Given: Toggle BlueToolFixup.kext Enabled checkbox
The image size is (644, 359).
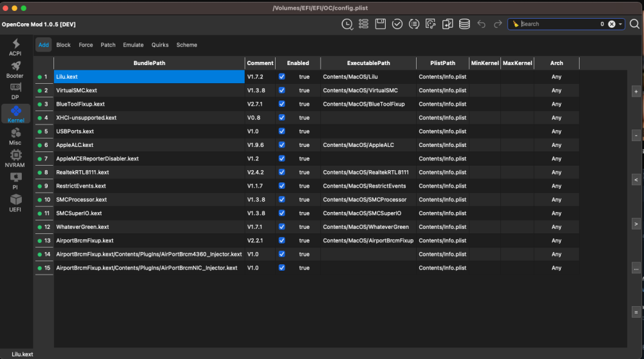Looking at the screenshot, I should [282, 104].
